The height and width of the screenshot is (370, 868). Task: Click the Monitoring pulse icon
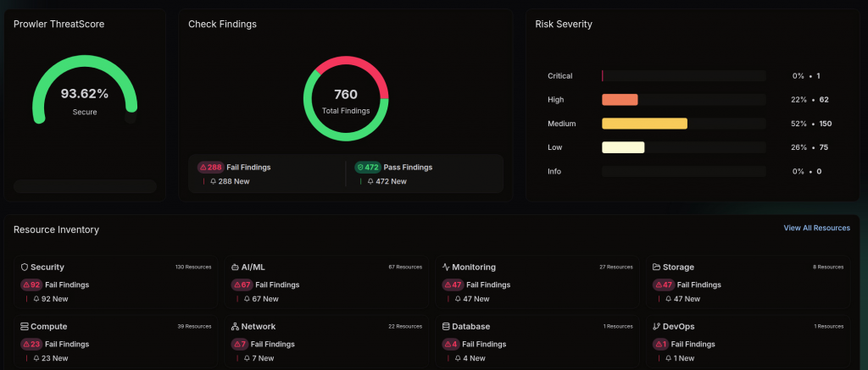[x=446, y=268]
